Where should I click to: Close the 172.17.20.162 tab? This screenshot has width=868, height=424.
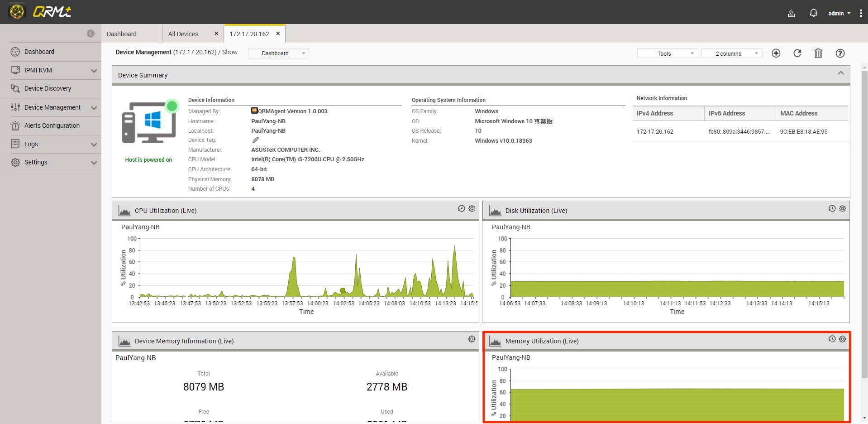tap(278, 34)
